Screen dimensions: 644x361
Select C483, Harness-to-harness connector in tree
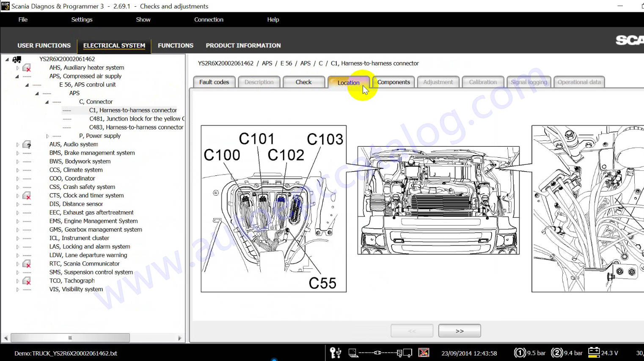click(136, 127)
